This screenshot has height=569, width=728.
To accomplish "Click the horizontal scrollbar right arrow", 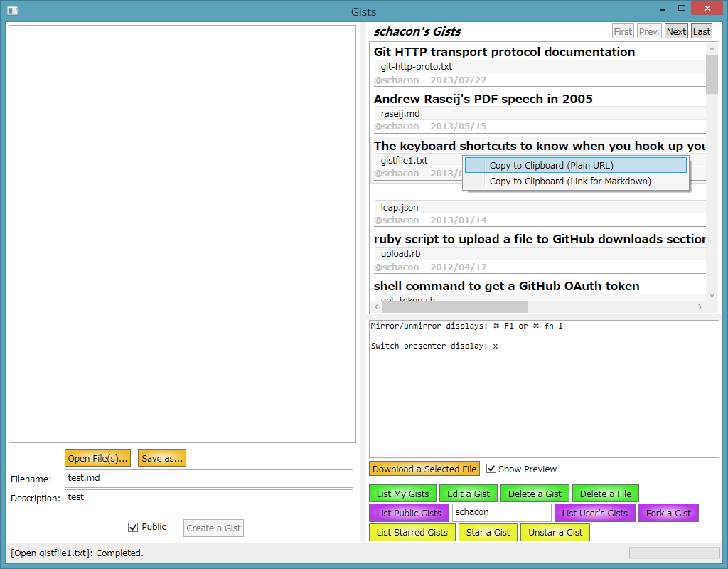I will (700, 307).
